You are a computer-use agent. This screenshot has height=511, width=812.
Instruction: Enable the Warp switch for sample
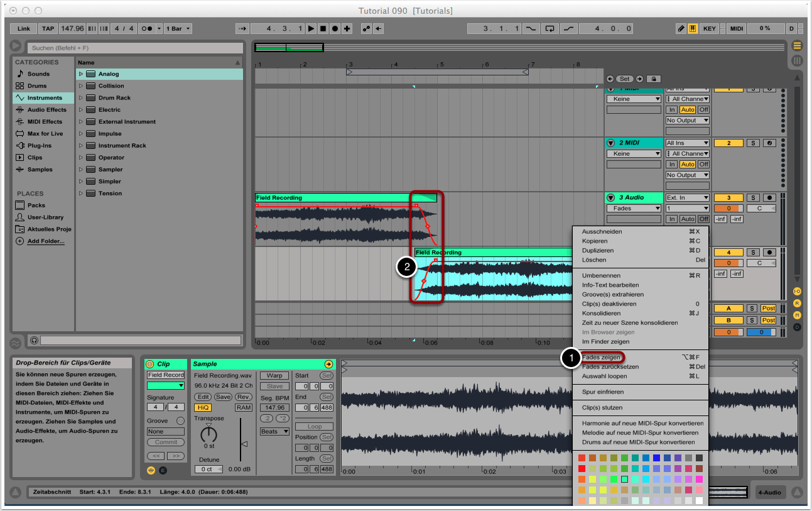tap(274, 375)
